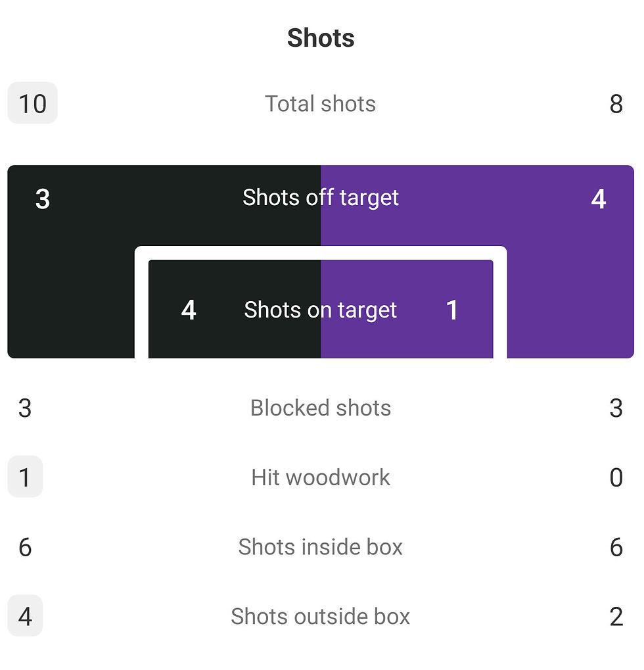Click the white goal frame crossbar
Viewport: 644px width, 670px height.
coord(321,252)
